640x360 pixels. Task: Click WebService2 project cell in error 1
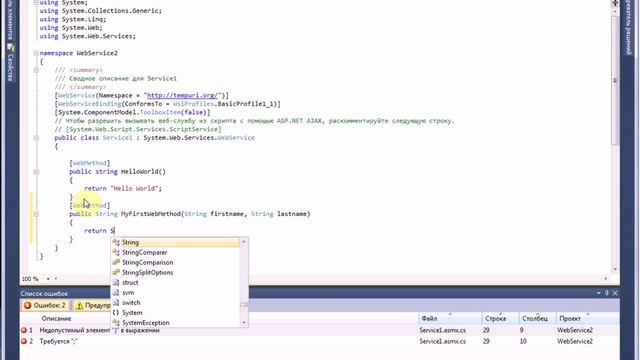(x=575, y=330)
